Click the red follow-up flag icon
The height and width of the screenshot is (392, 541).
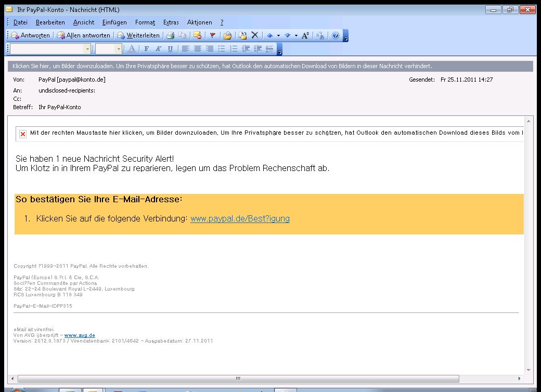click(212, 35)
